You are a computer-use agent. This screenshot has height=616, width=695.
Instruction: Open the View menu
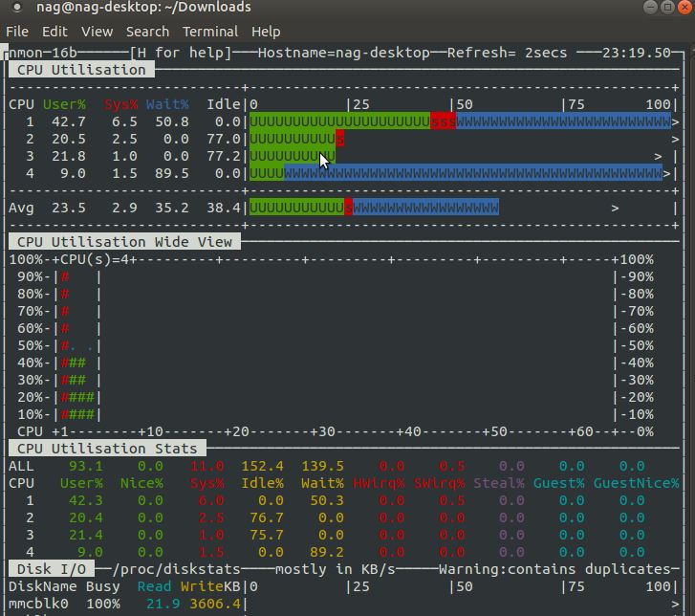[x=97, y=32]
